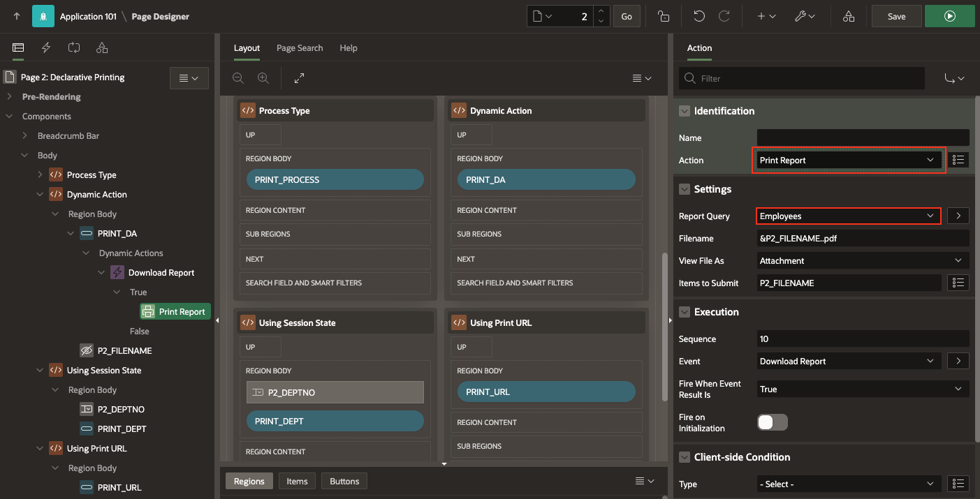Zoom in on the Layout pane

click(x=263, y=78)
